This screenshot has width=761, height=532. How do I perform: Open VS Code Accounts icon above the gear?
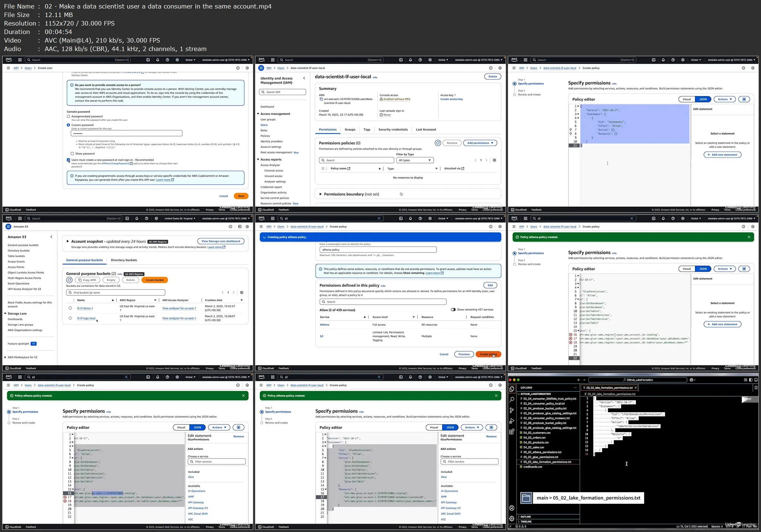coord(512,508)
